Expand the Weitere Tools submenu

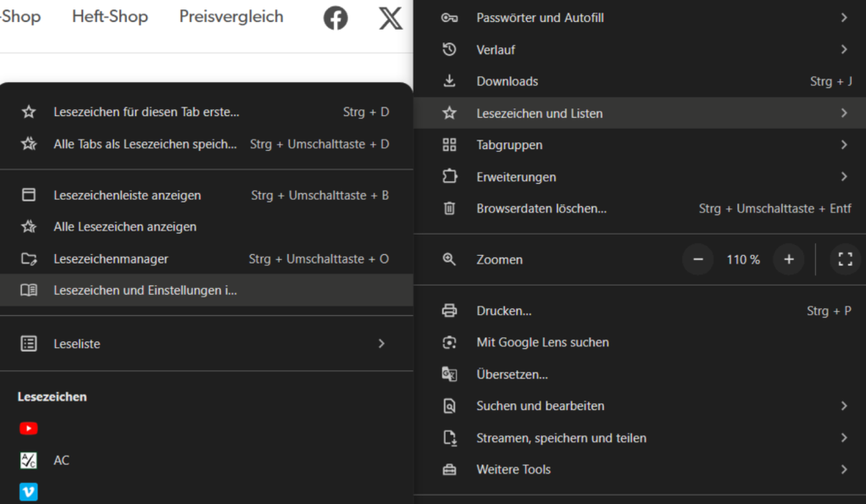[x=513, y=469]
